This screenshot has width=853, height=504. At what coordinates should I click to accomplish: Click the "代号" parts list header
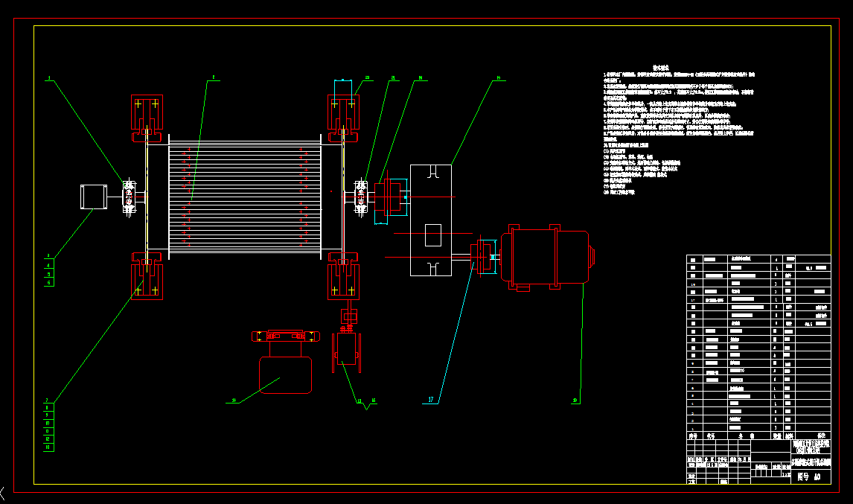click(711, 436)
